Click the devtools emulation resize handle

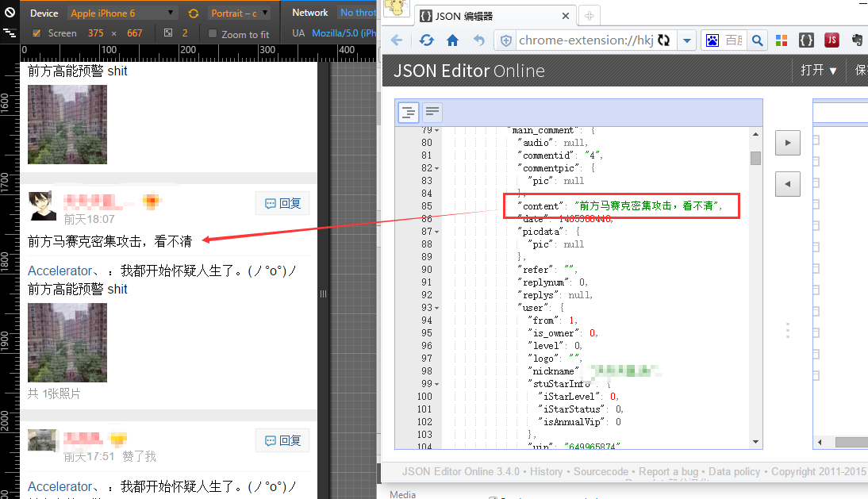tap(323, 294)
